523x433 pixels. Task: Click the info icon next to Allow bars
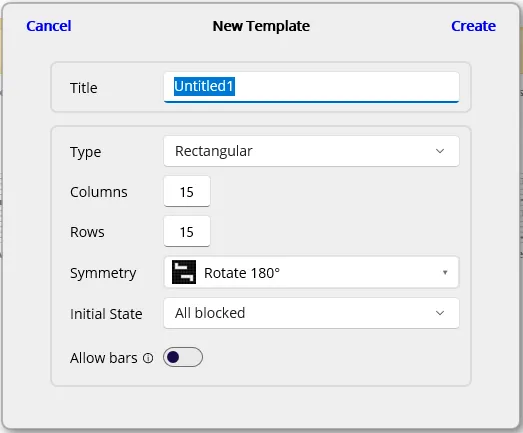(148, 358)
